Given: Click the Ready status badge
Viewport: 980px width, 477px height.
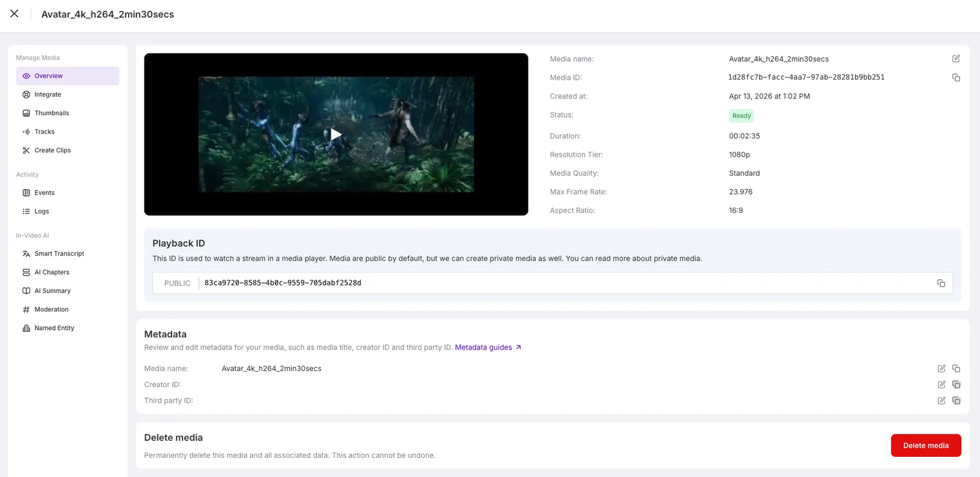Looking at the screenshot, I should pyautogui.click(x=741, y=116).
